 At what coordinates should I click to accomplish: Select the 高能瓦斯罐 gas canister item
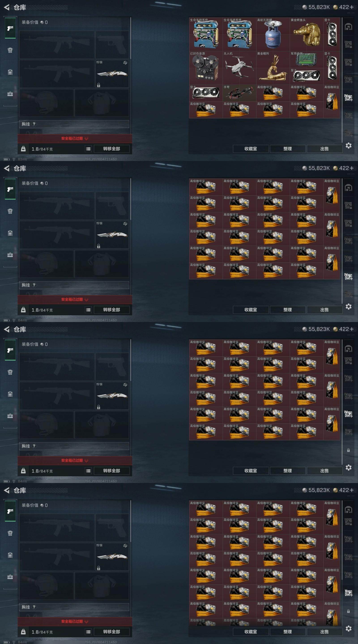[273, 34]
